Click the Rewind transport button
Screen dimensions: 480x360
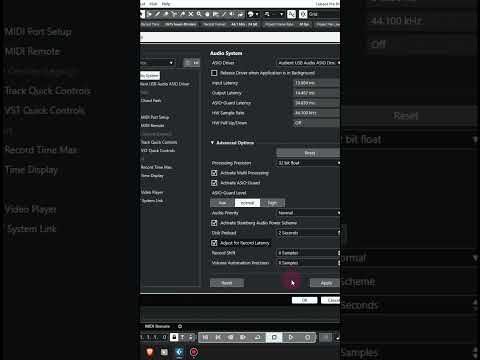pos(230,337)
